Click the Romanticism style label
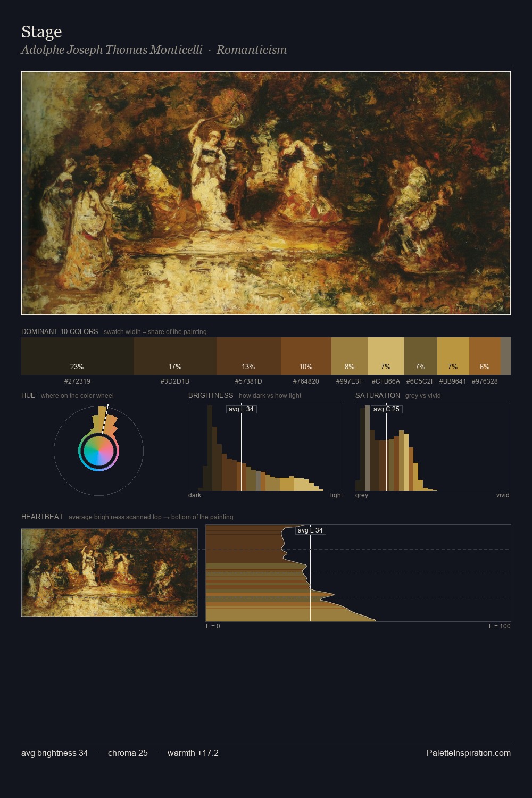Viewport: 532px width, 798px height. [x=251, y=50]
